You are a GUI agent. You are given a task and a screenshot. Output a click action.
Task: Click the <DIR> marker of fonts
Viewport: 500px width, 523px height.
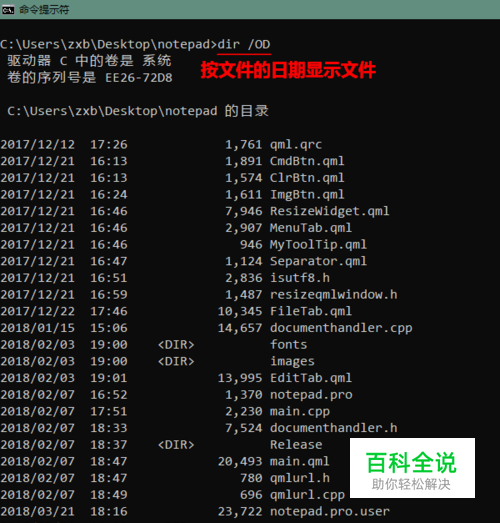click(176, 345)
